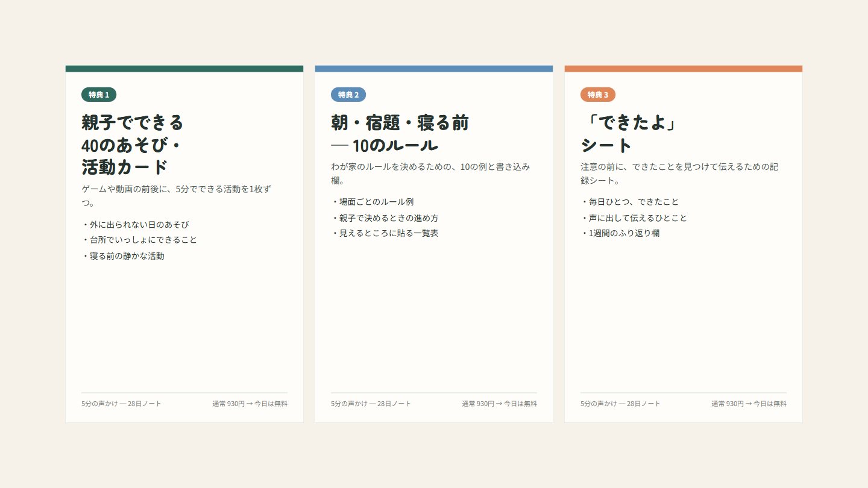
Task: Click bullet 声に出して伝えるひとこと
Action: [x=634, y=218]
